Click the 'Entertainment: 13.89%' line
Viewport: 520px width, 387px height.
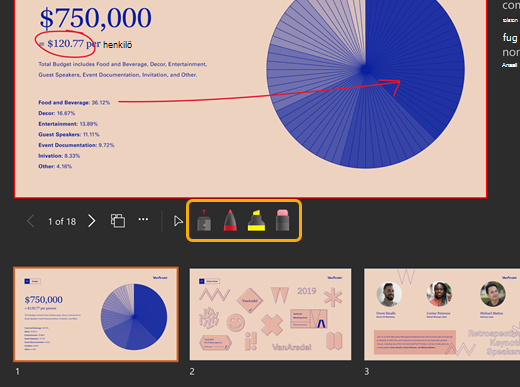(x=68, y=124)
